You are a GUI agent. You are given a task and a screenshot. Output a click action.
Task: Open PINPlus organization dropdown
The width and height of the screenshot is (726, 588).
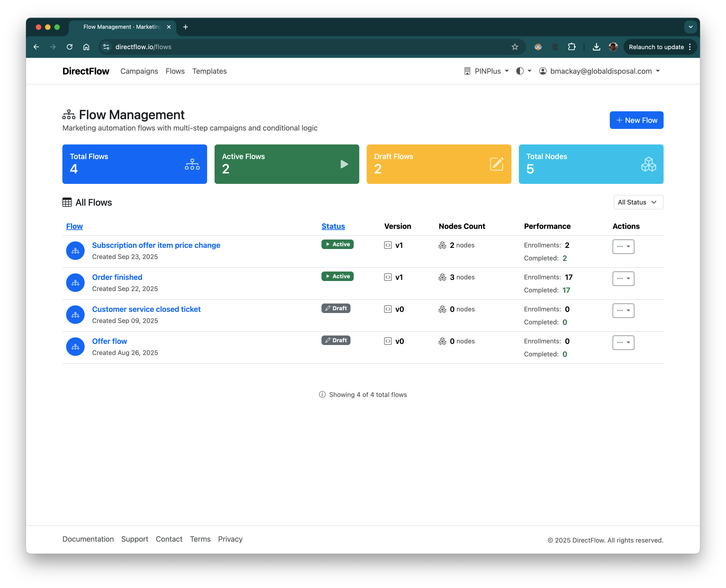pyautogui.click(x=487, y=71)
